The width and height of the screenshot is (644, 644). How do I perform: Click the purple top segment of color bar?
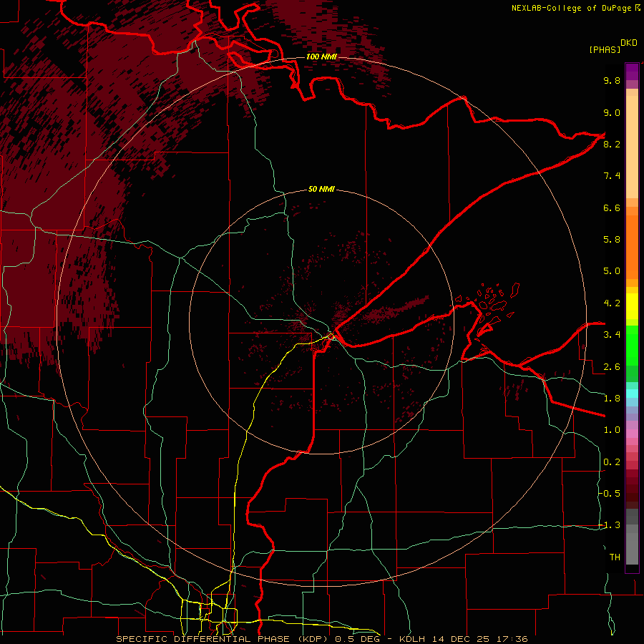click(x=632, y=72)
